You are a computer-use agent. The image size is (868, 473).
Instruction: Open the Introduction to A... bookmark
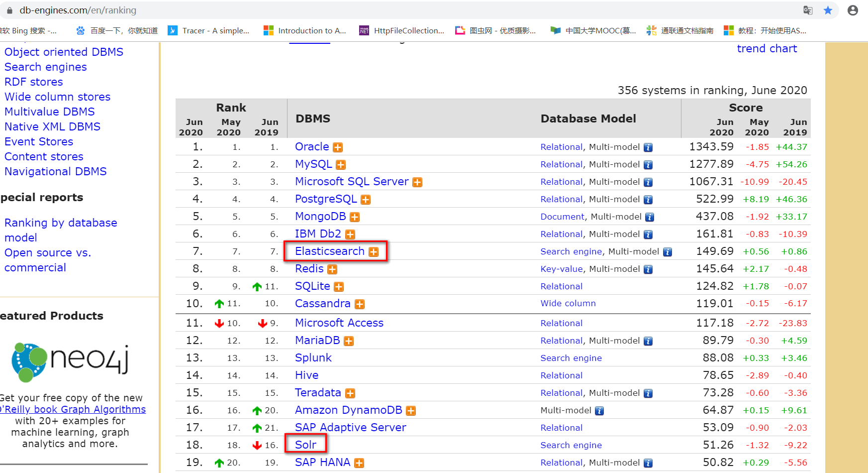[x=305, y=31]
